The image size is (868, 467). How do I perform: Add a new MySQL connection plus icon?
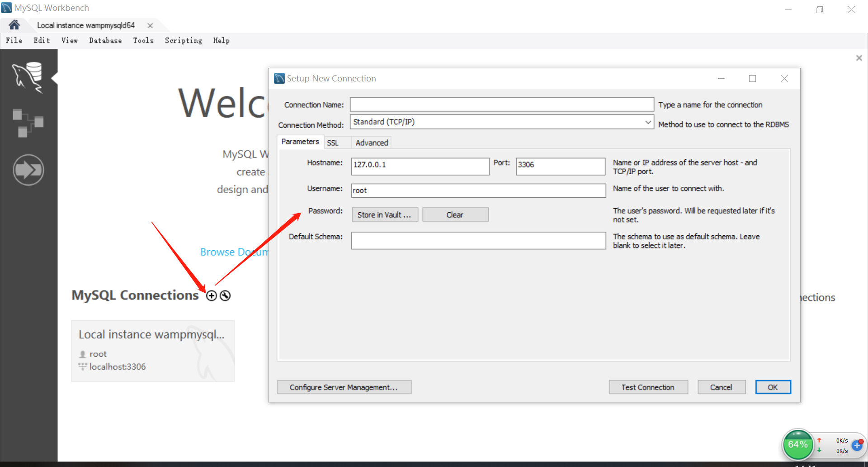pos(211,295)
